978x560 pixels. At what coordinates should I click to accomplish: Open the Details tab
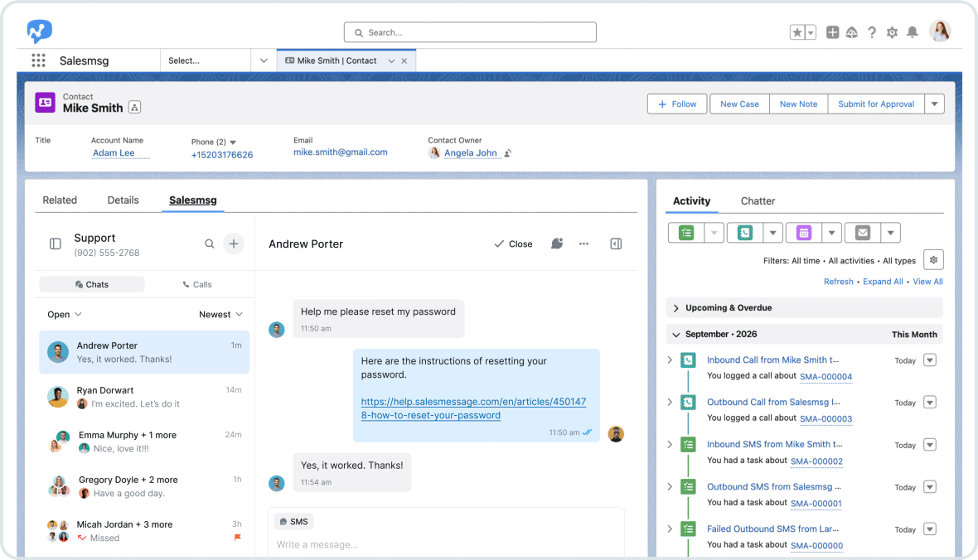(123, 200)
